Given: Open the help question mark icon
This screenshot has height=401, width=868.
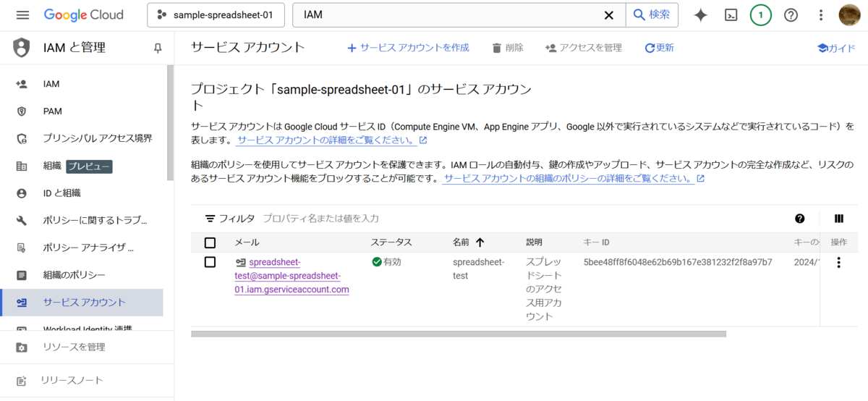Looking at the screenshot, I should 791,15.
